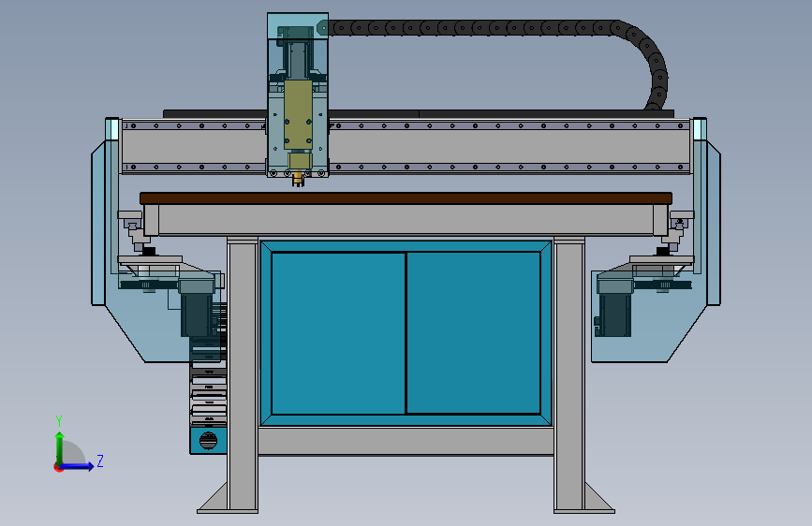Select the brown table top board

point(406,198)
